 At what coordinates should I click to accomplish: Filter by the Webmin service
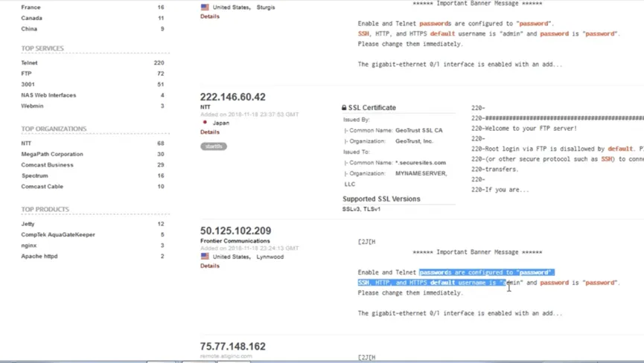tap(32, 106)
